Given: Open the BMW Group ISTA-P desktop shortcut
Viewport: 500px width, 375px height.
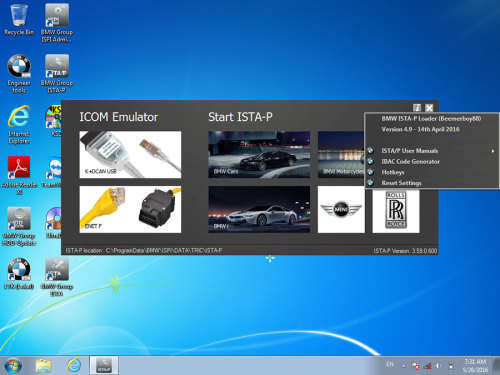Looking at the screenshot, I should click(x=57, y=73).
